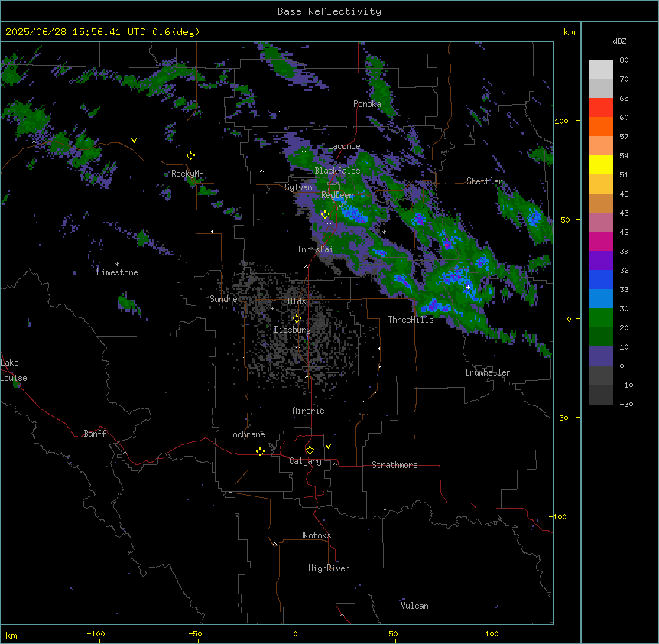Select the bright green 30-20 dBZ legend swatch

click(601, 318)
